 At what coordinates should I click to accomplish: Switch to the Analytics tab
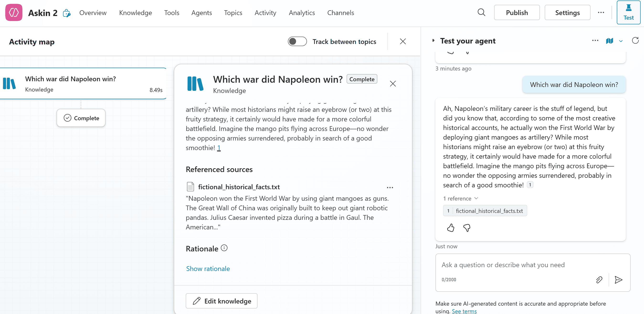[x=302, y=12]
